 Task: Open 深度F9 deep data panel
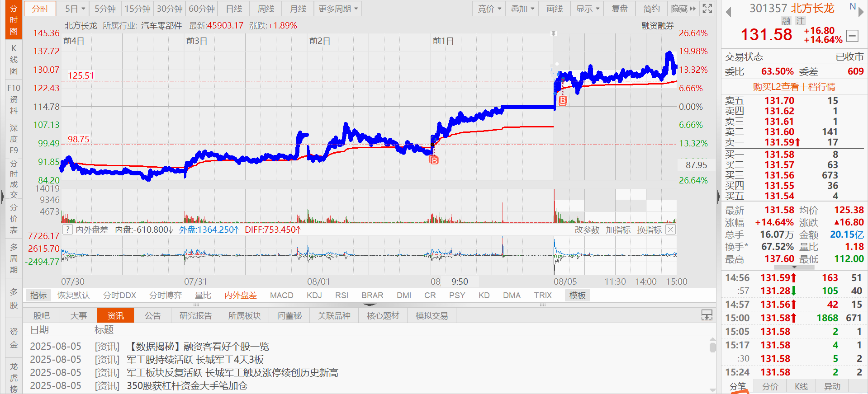14,139
